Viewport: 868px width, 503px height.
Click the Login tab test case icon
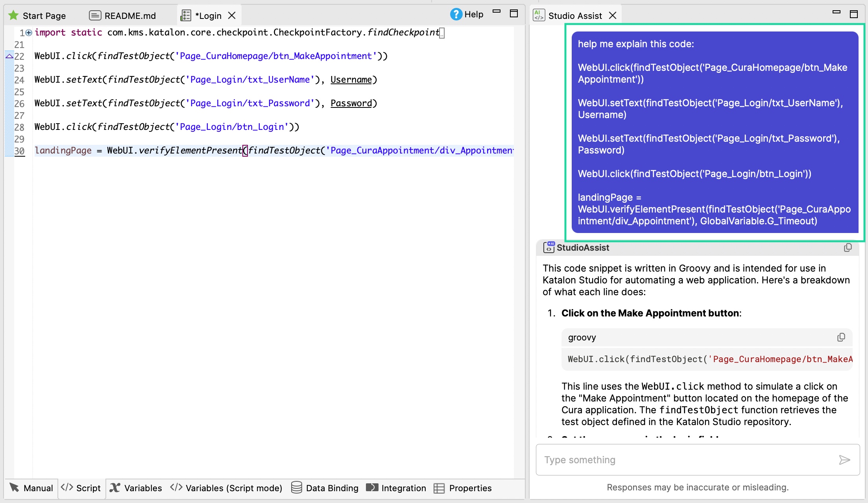(x=186, y=16)
